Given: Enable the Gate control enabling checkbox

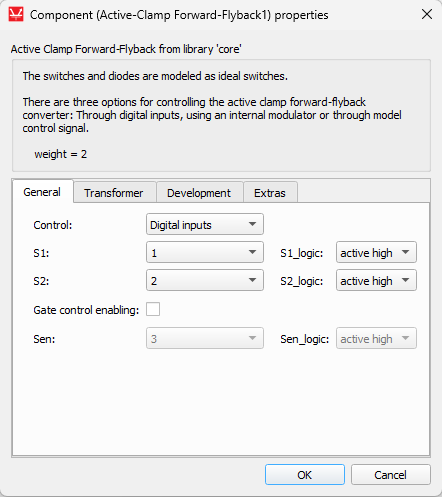Looking at the screenshot, I should pos(153,309).
